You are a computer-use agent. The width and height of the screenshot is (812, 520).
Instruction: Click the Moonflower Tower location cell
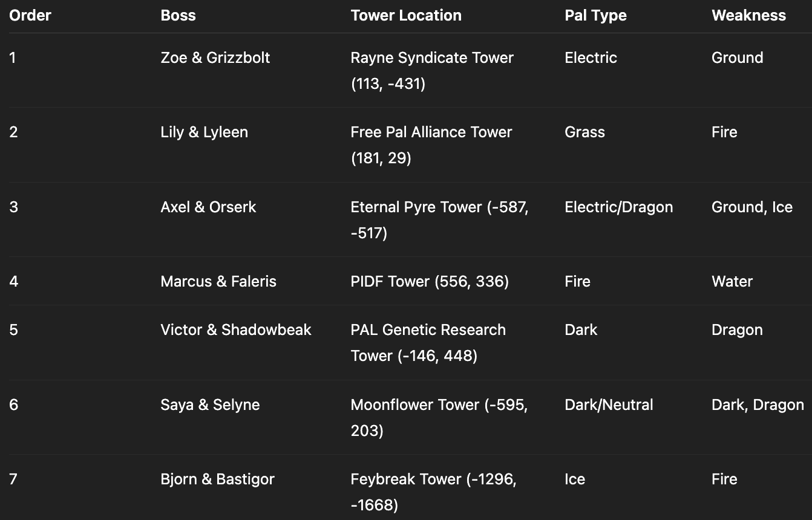point(439,405)
